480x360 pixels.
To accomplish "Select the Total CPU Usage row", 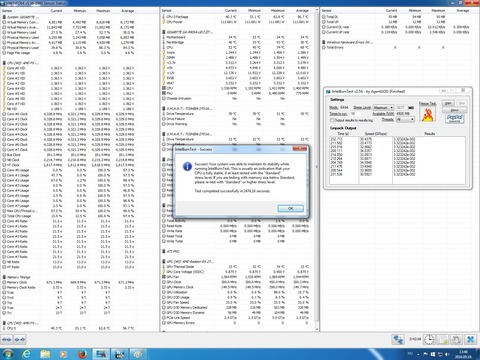I will click(68, 216).
